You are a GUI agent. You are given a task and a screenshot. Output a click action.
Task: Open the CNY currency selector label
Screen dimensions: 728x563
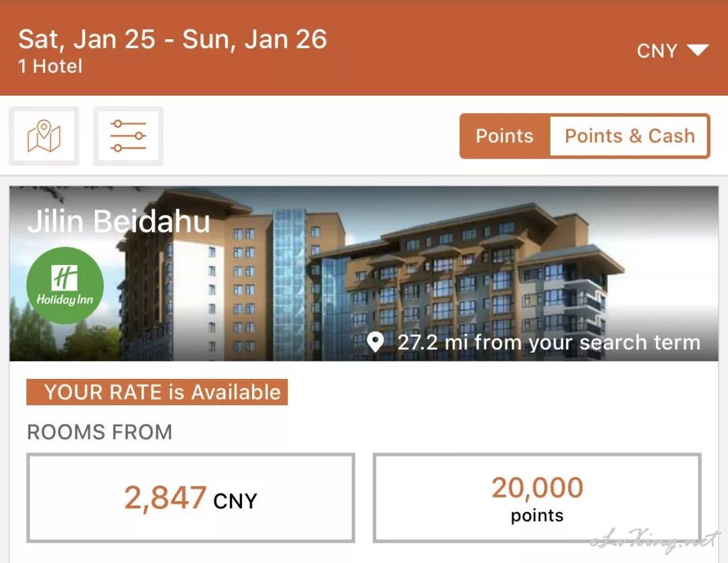pos(657,51)
